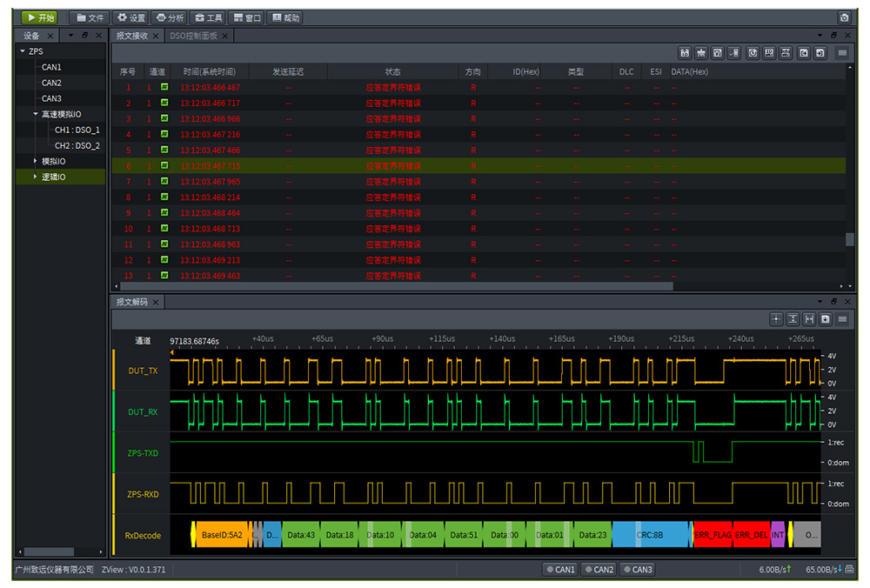This screenshot has width=870, height=588.
Task: Click the green 开始 start button
Action: point(40,17)
